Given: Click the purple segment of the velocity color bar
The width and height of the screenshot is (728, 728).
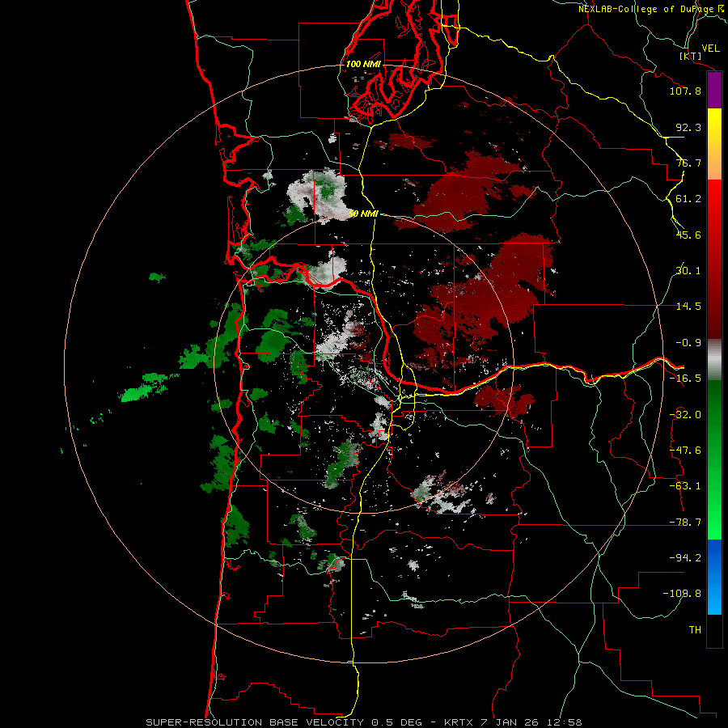Looking at the screenshot, I should pyautogui.click(x=714, y=91).
